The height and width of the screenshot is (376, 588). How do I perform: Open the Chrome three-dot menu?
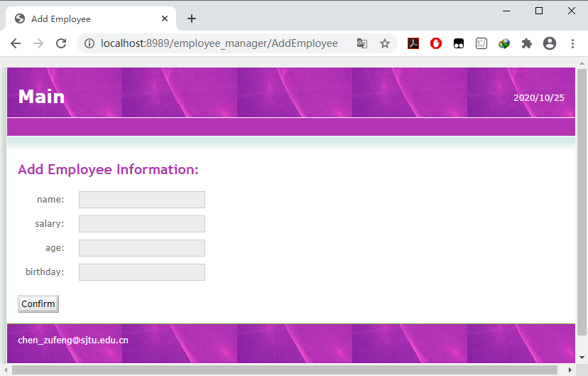coord(572,43)
